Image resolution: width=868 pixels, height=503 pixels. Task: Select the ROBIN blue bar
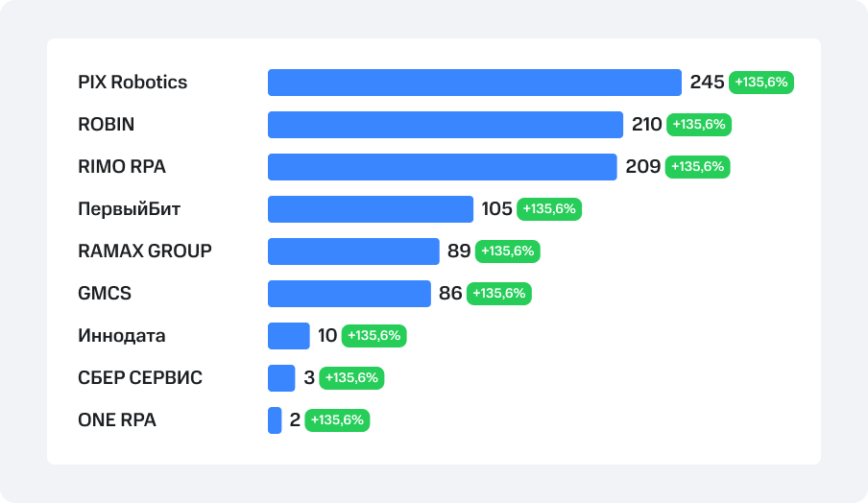[446, 125]
